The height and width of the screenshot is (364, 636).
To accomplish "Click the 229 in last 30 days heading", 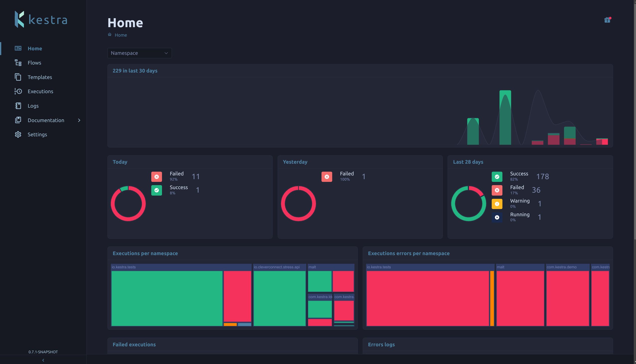I will (x=135, y=71).
